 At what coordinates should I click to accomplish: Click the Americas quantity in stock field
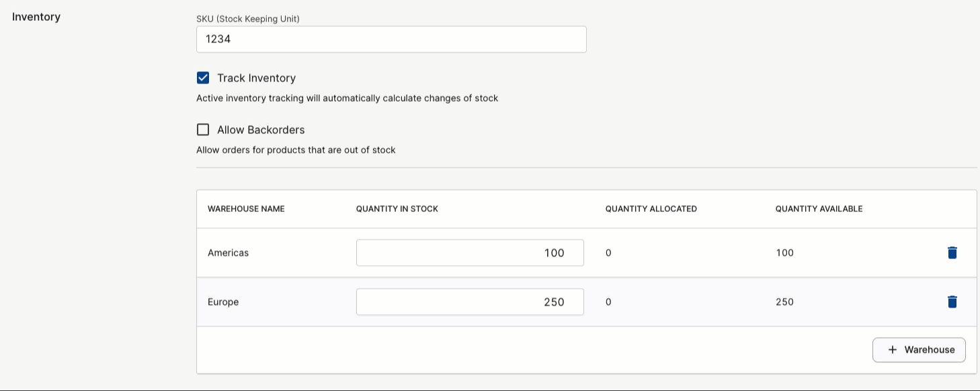(x=470, y=253)
